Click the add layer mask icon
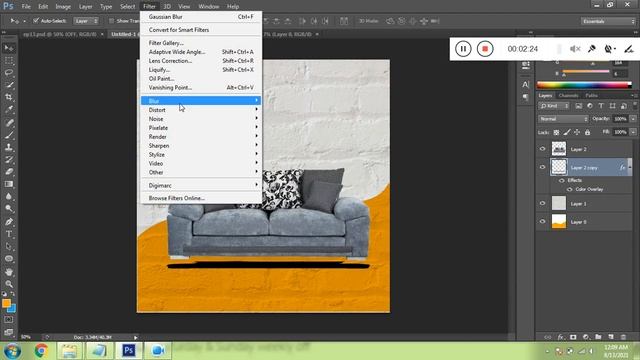This screenshot has height=360, width=640. pyautogui.click(x=573, y=337)
